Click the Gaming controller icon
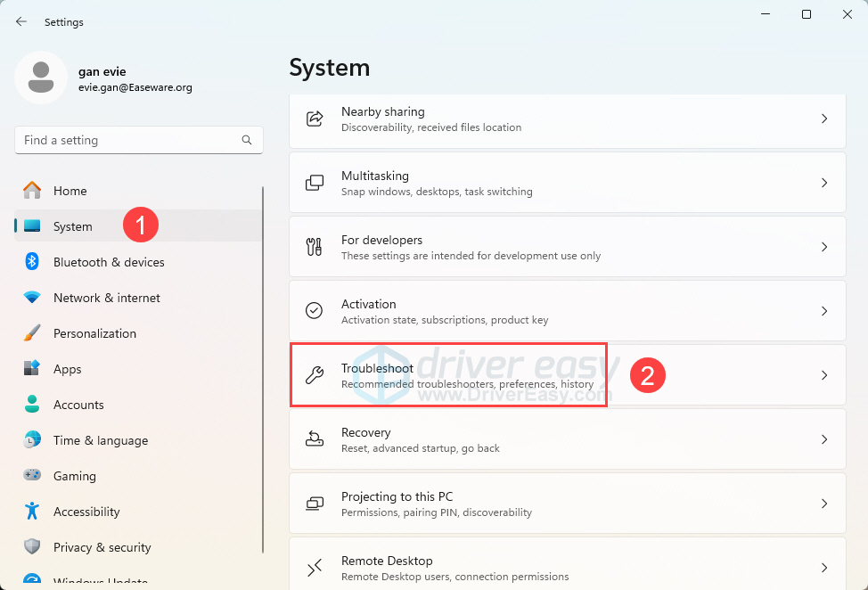This screenshot has height=590, width=868. [32, 476]
